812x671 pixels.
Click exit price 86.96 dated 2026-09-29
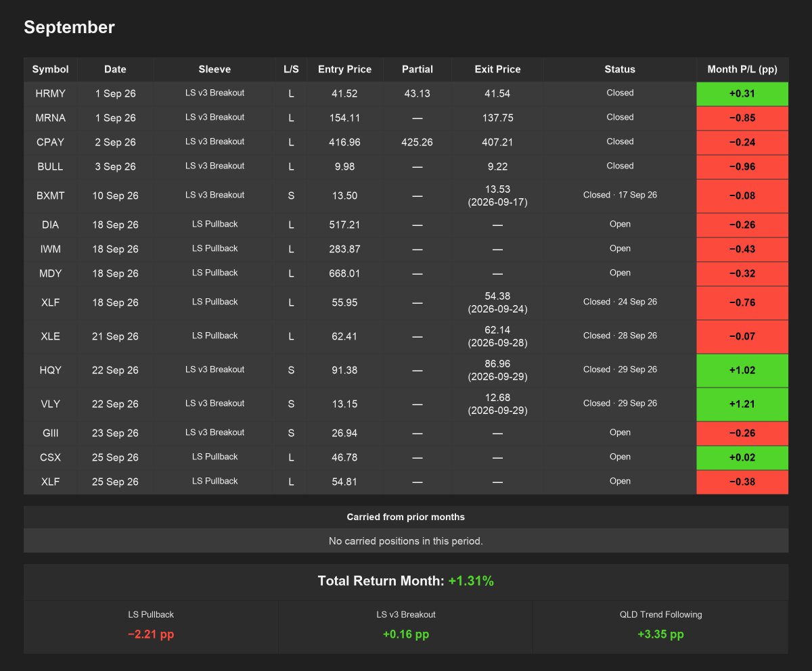coord(497,370)
